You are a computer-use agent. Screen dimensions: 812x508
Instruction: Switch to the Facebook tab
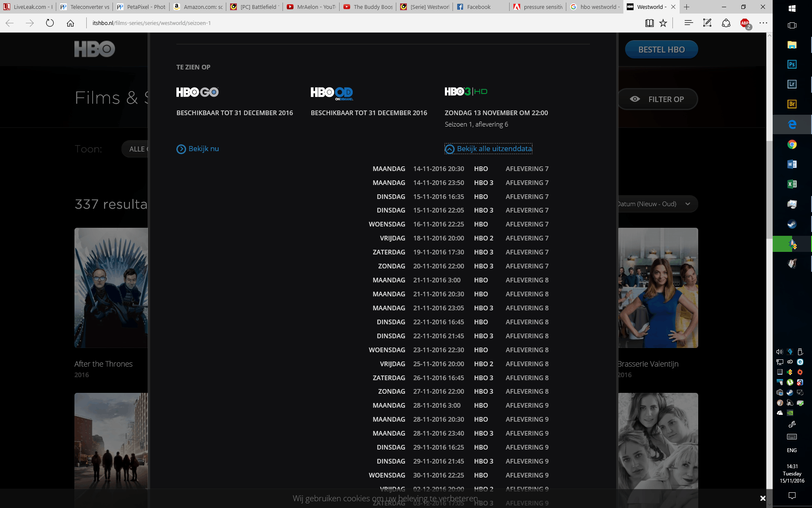[478, 7]
